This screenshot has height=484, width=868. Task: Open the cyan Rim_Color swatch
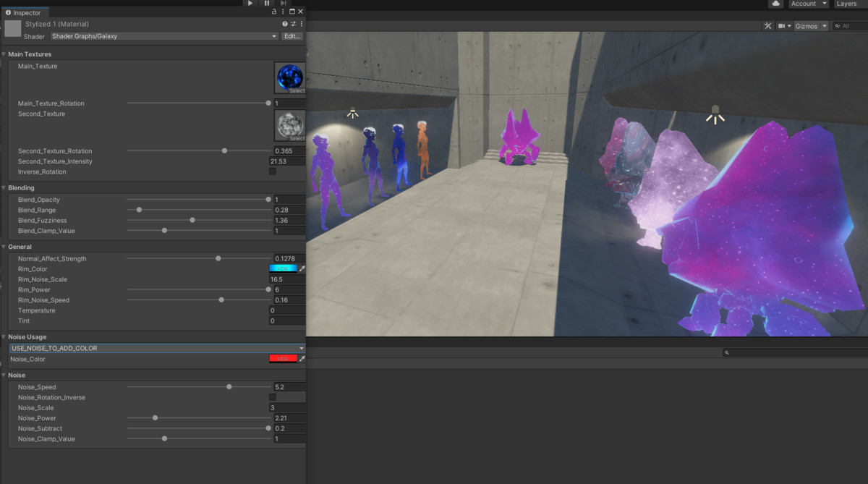tap(283, 269)
